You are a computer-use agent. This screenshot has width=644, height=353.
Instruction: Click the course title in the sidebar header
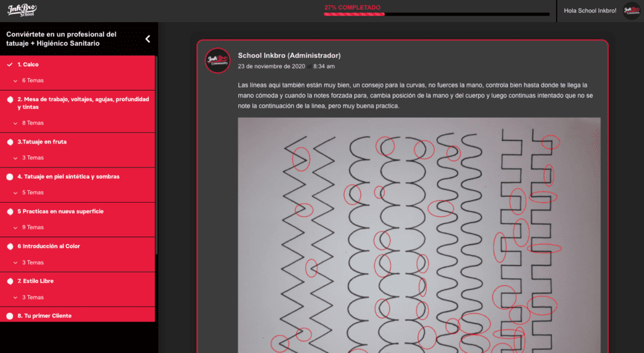coord(61,38)
